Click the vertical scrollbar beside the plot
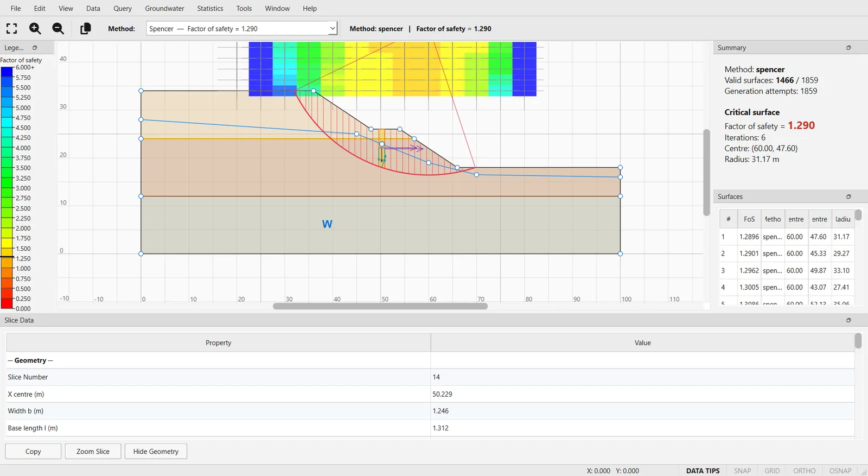Viewport: 868px width, 476px height. 706,173
